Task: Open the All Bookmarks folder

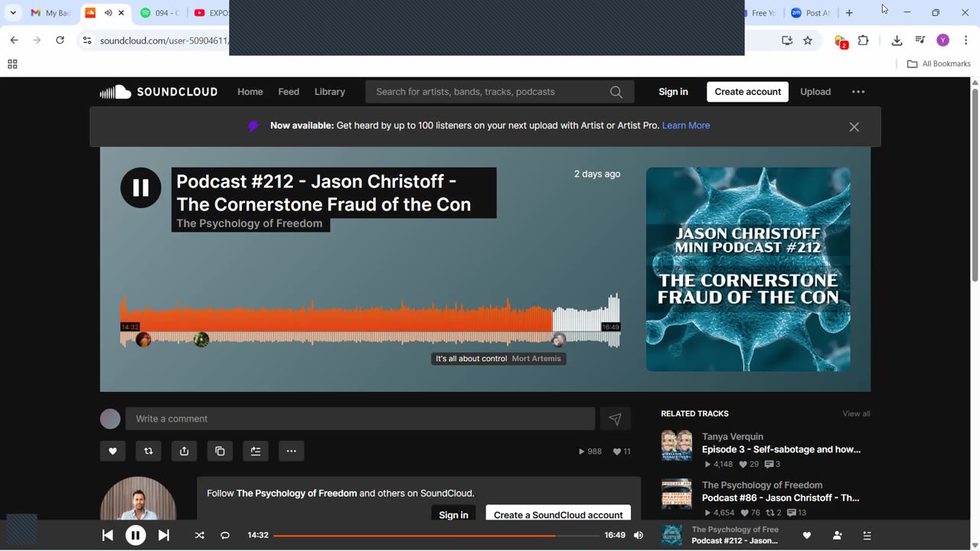Action: (939, 64)
